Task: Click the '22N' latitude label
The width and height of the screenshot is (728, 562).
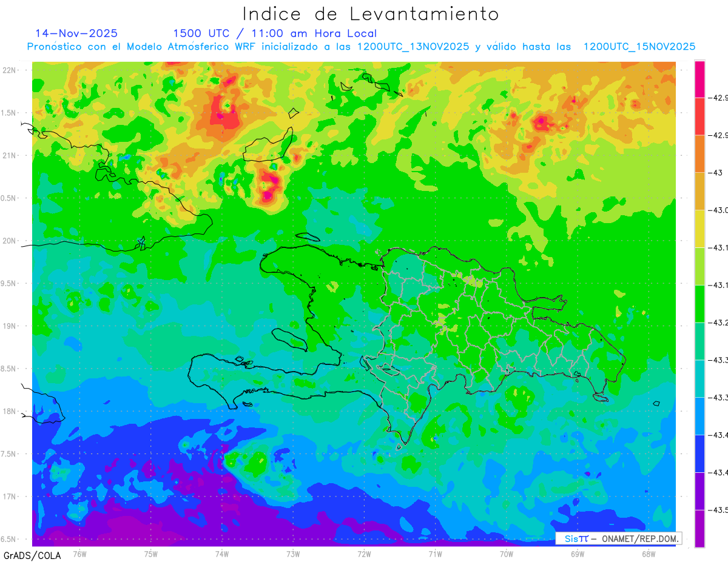Action: pos(10,70)
